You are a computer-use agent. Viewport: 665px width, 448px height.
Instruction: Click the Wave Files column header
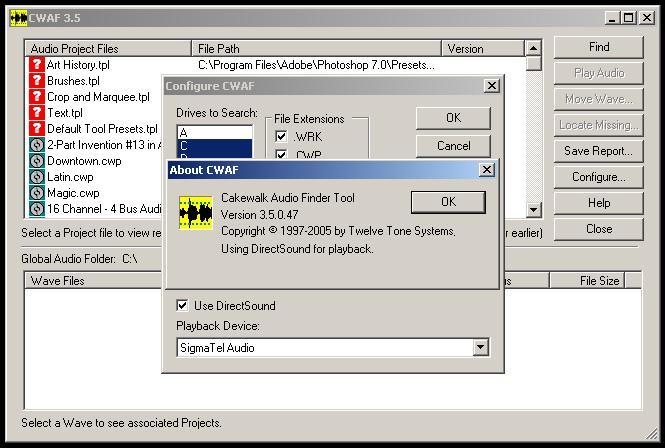pos(93,280)
